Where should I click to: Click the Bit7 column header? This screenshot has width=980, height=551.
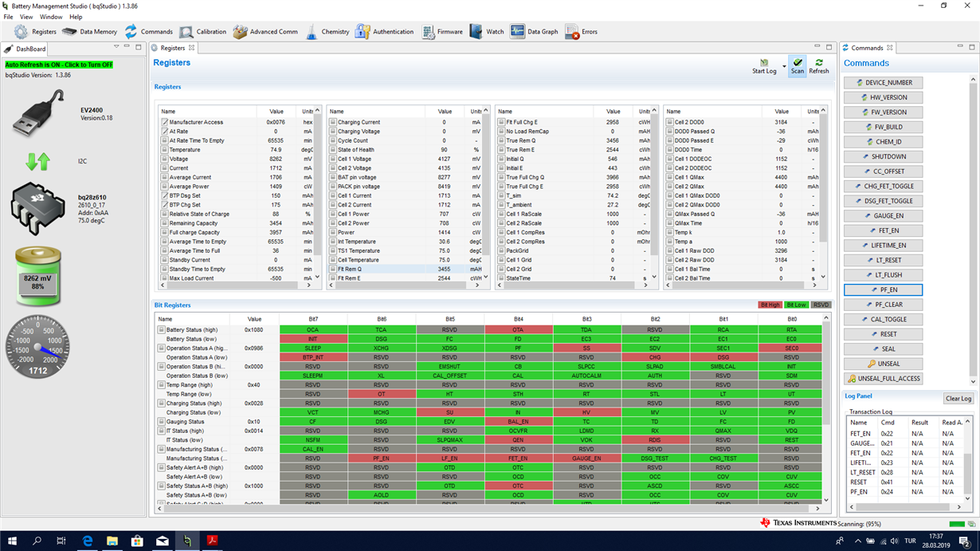pyautogui.click(x=312, y=319)
